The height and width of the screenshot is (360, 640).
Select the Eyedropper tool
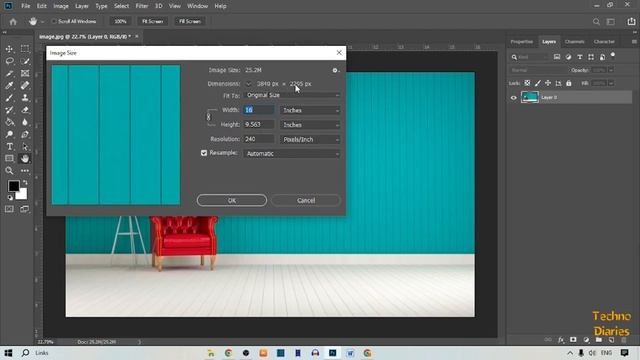(x=9, y=85)
